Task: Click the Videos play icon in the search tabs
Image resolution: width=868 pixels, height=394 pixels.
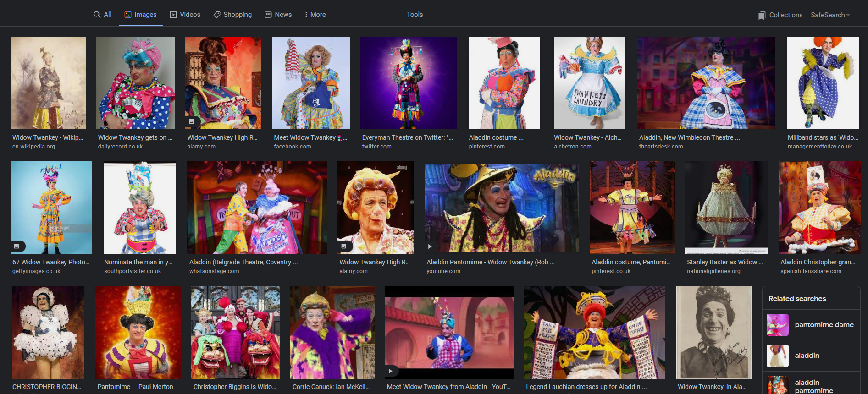Action: pyautogui.click(x=173, y=15)
